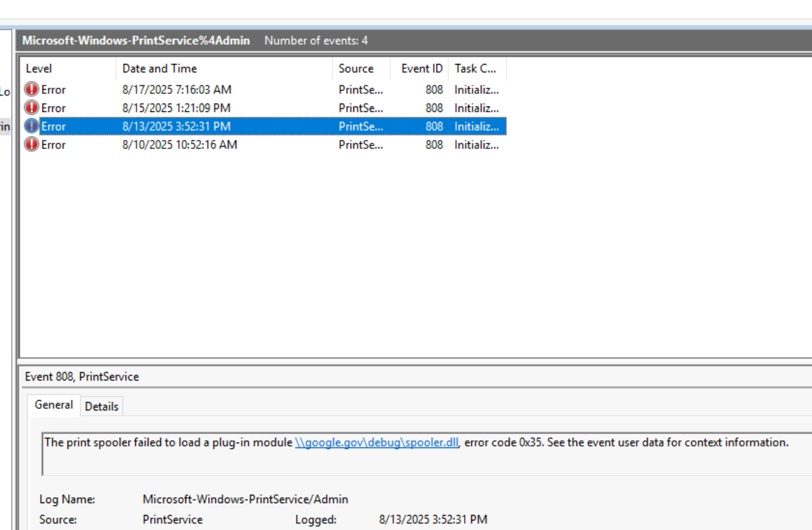The image size is (812, 530).
Task: Open the \\google.gov\debug\spooler.dll link
Action: [377, 443]
